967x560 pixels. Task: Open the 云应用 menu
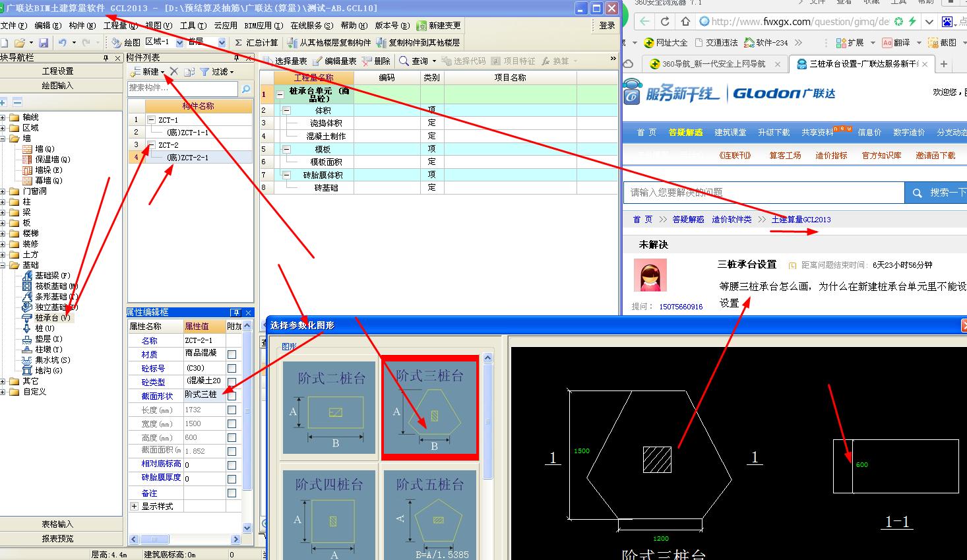coord(226,26)
